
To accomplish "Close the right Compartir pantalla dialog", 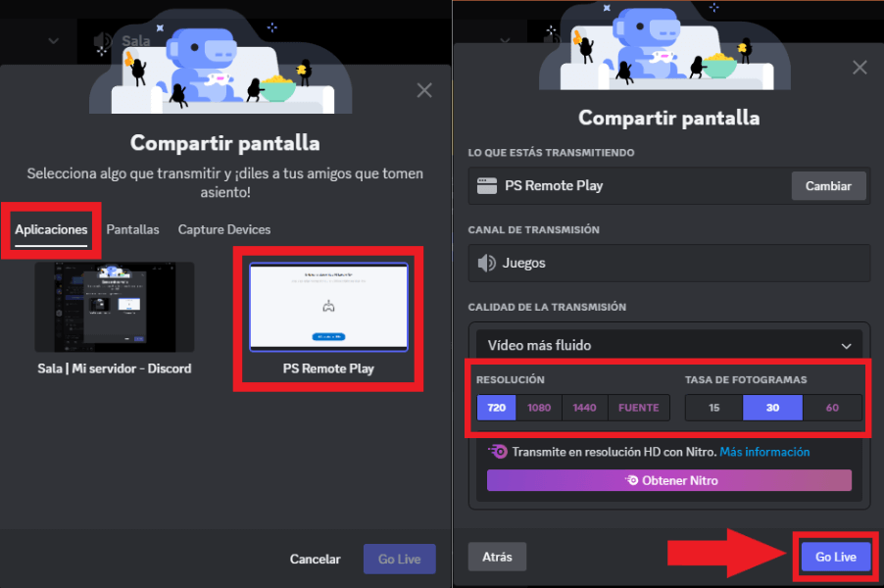I will click(x=859, y=68).
